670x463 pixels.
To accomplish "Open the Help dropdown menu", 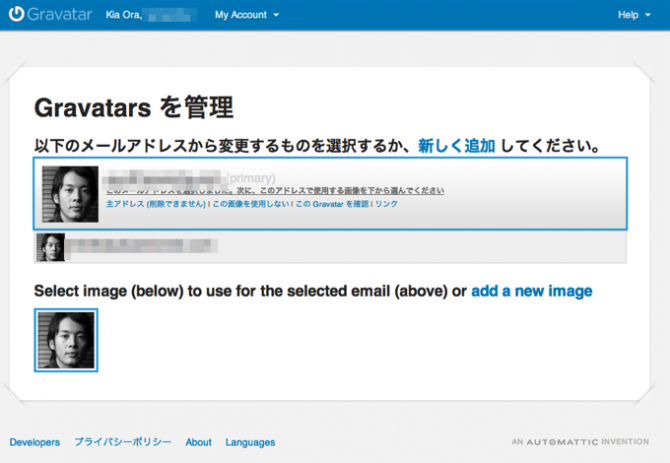I will pyautogui.click(x=634, y=15).
